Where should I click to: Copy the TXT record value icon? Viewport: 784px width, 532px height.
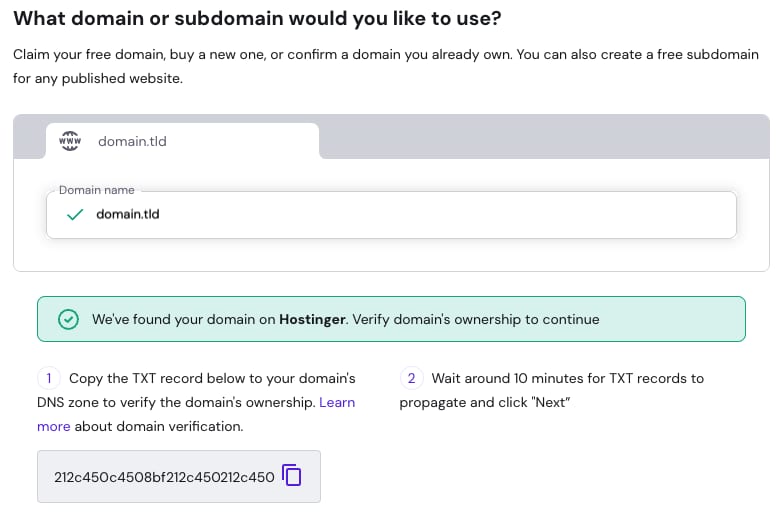click(x=292, y=475)
